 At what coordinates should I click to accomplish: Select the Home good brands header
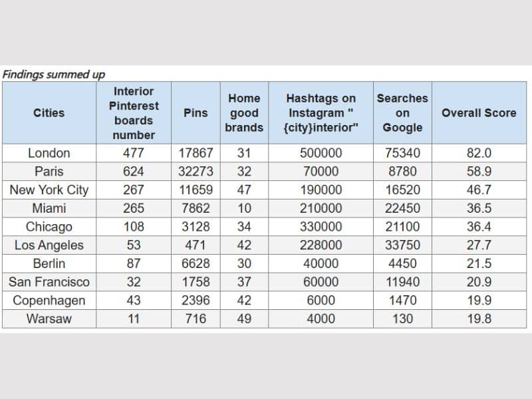(244, 113)
